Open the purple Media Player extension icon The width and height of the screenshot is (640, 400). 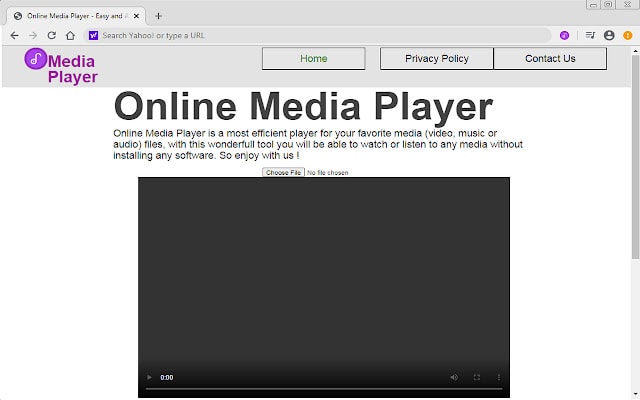(x=564, y=36)
